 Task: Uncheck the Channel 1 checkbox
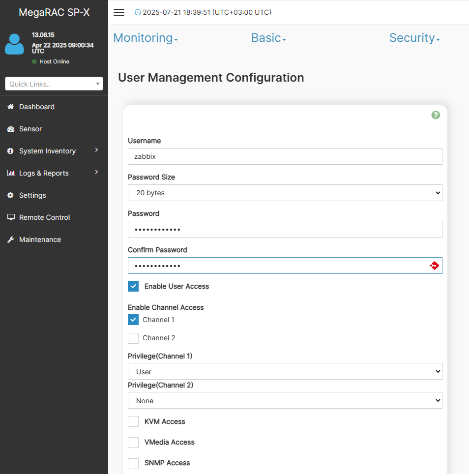tap(133, 320)
